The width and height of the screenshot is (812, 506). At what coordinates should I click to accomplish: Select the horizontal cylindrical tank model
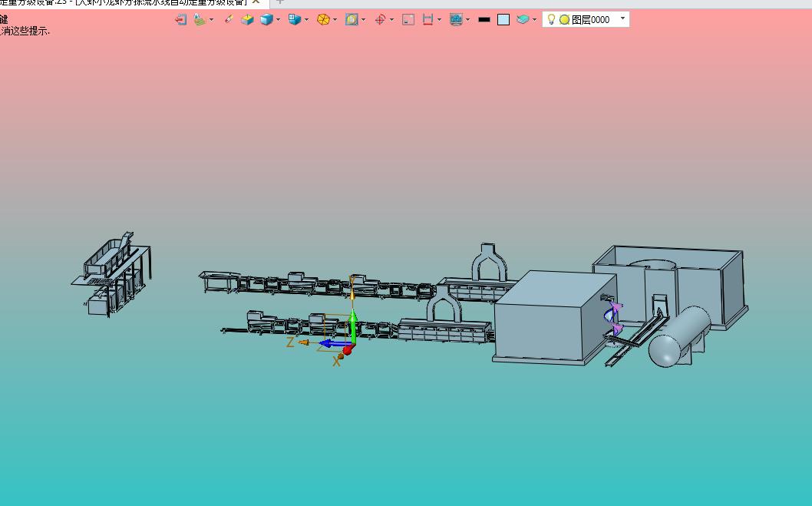click(x=679, y=336)
